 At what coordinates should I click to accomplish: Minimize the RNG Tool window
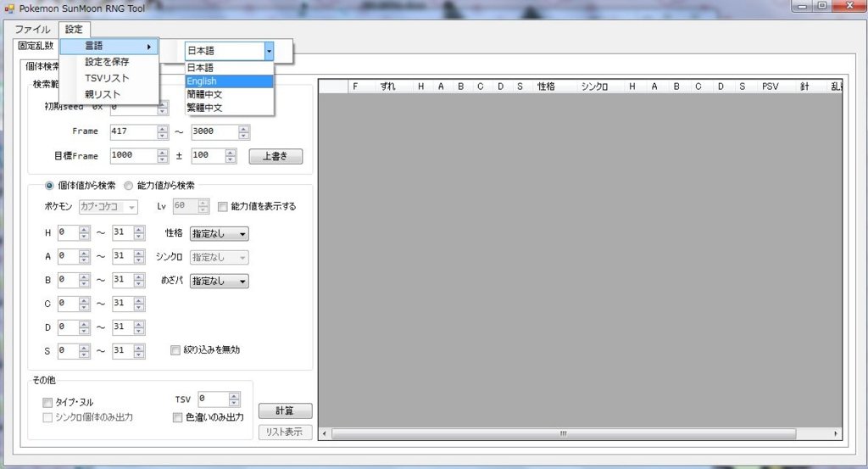click(x=801, y=6)
